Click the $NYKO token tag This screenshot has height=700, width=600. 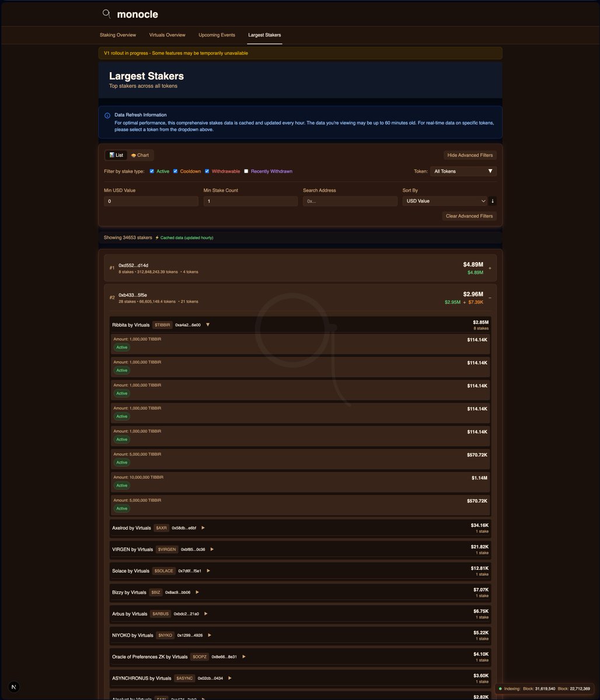pos(165,635)
